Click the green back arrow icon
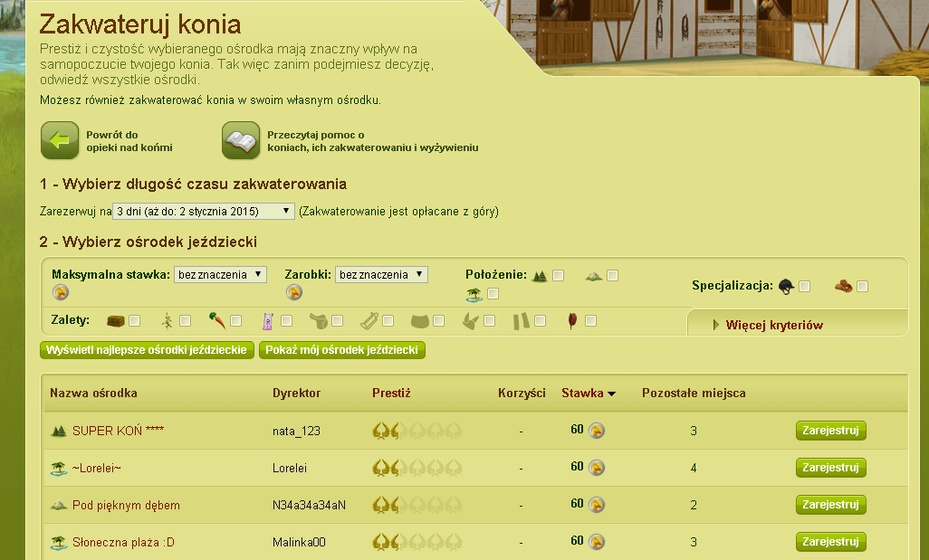 [x=60, y=140]
